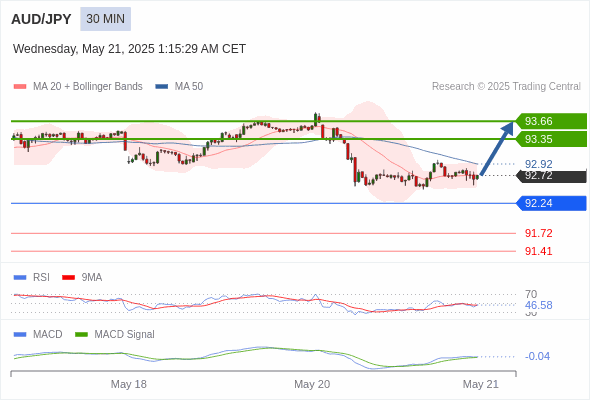Image resolution: width=590 pixels, height=400 pixels.
Task: Click the 93.35 green resistance price tag
Action: [x=551, y=139]
